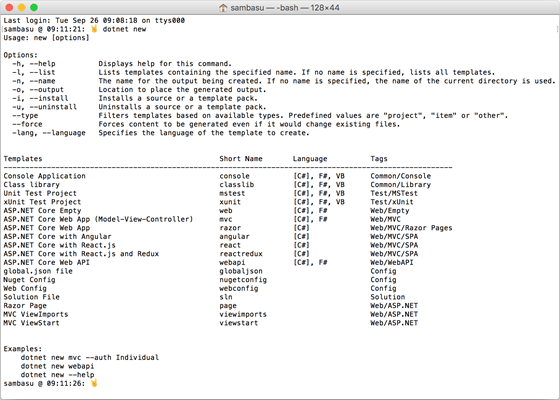This screenshot has width=560, height=400.
Task: Click the 'Unit Test Project' template name
Action: 40,193
